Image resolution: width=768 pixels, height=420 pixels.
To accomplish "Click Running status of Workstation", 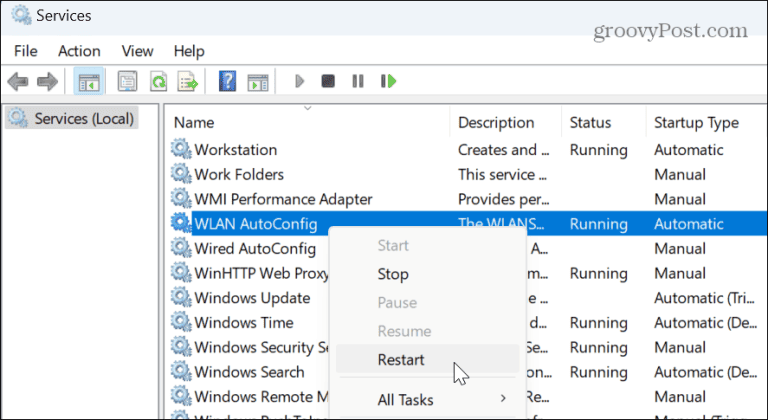I will (599, 150).
